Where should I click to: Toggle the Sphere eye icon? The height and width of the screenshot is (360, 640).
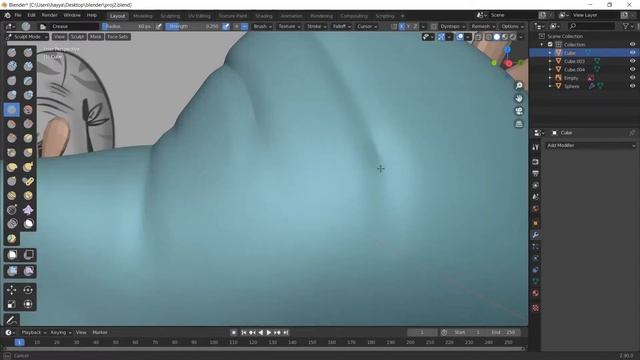pos(632,86)
